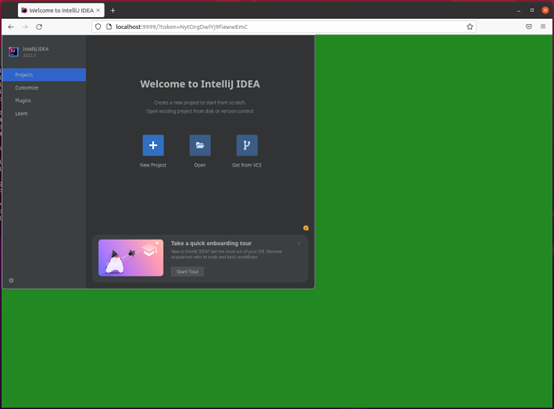Click the Open folder icon
Image resolution: width=554 pixels, height=409 pixels.
[200, 145]
